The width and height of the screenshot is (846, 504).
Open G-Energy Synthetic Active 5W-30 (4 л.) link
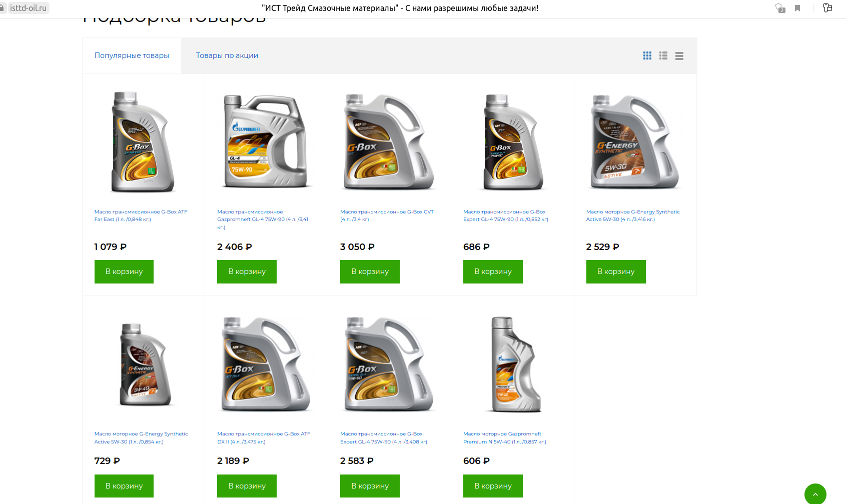coord(633,215)
